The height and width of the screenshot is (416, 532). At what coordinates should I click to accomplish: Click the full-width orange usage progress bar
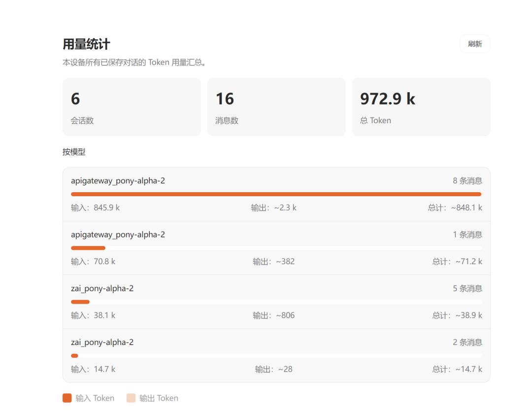[275, 194]
